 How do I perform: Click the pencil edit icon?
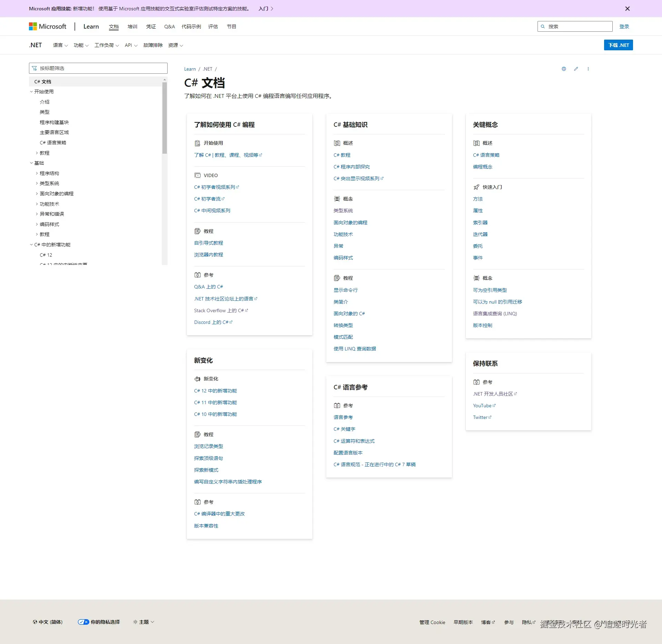point(576,69)
